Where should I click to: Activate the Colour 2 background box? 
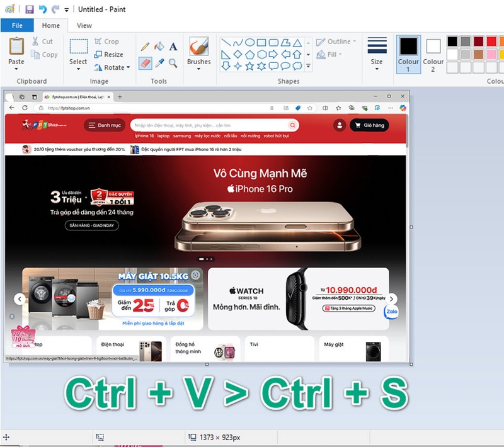[433, 55]
